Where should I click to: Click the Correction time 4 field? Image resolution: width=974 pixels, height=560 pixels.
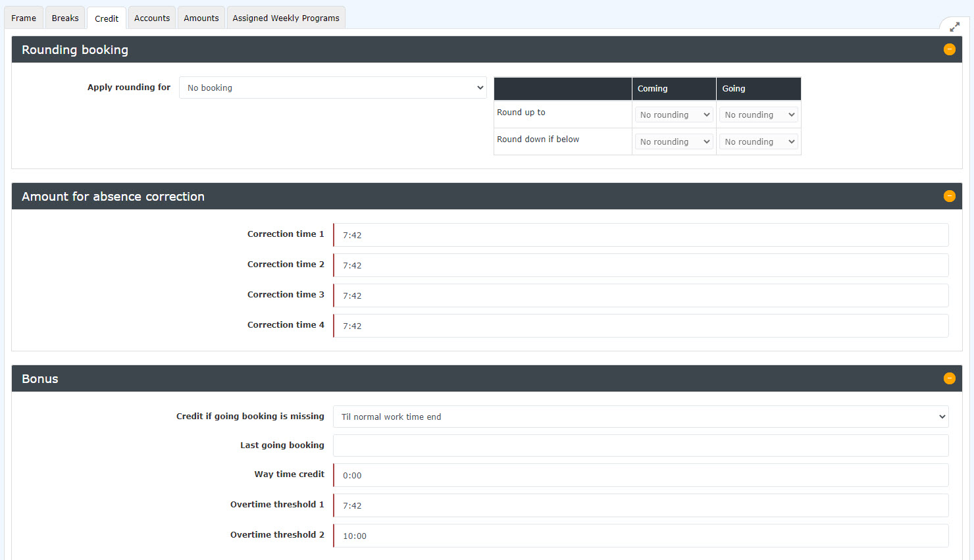pyautogui.click(x=641, y=326)
